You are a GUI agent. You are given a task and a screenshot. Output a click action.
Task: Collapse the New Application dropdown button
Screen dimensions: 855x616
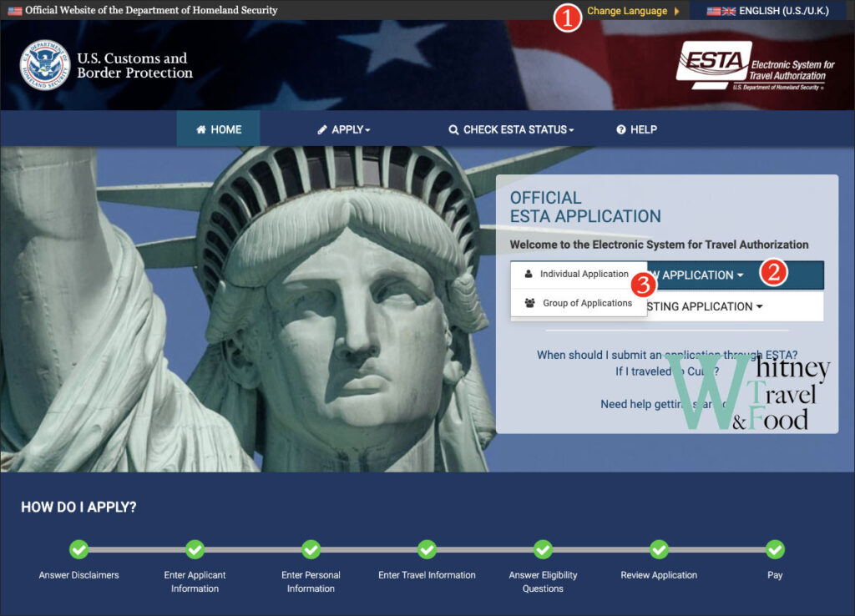pos(735,275)
